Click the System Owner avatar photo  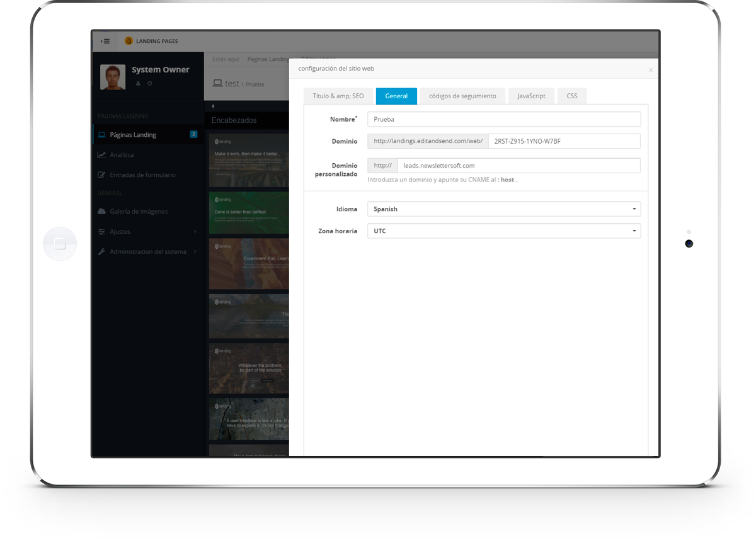(113, 77)
